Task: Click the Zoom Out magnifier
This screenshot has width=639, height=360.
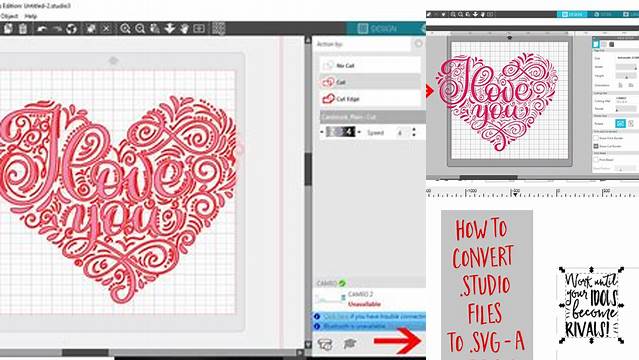Action: pos(140,29)
